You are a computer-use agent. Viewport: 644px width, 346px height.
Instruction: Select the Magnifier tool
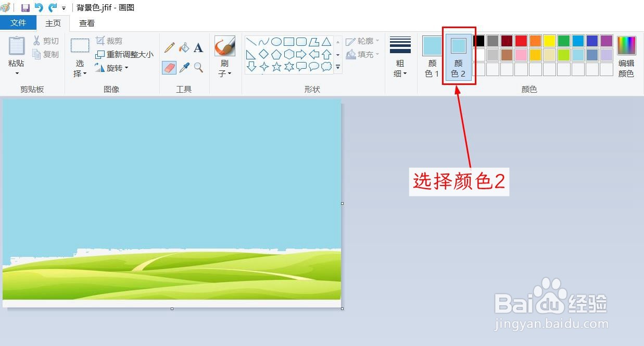click(x=198, y=68)
